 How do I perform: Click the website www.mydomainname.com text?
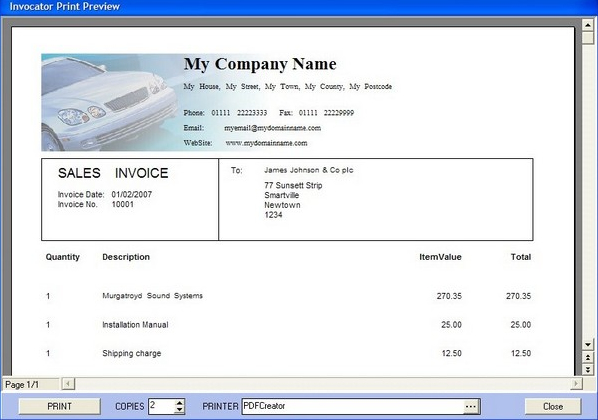click(x=266, y=143)
